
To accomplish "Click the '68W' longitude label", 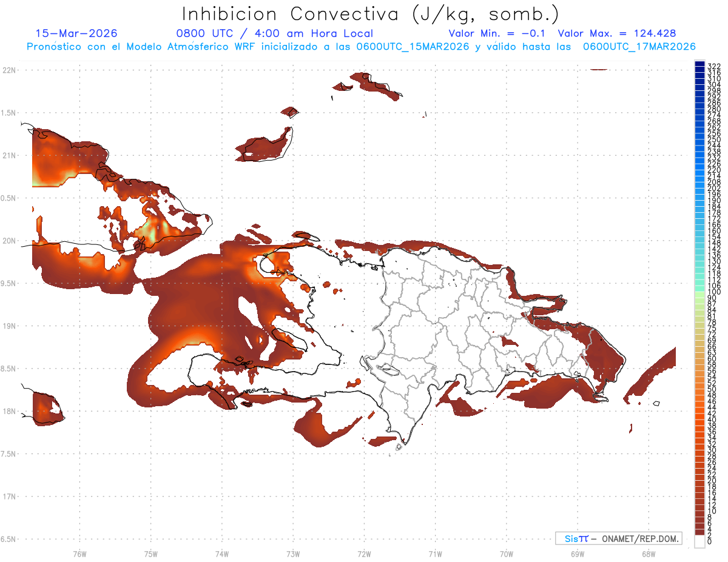I will coord(649,553).
